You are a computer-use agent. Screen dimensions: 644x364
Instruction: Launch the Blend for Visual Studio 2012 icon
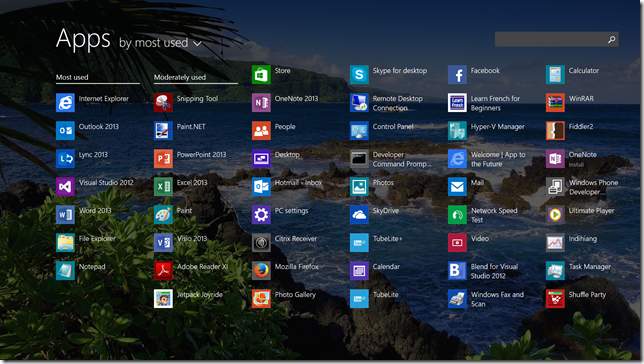pyautogui.click(x=458, y=270)
